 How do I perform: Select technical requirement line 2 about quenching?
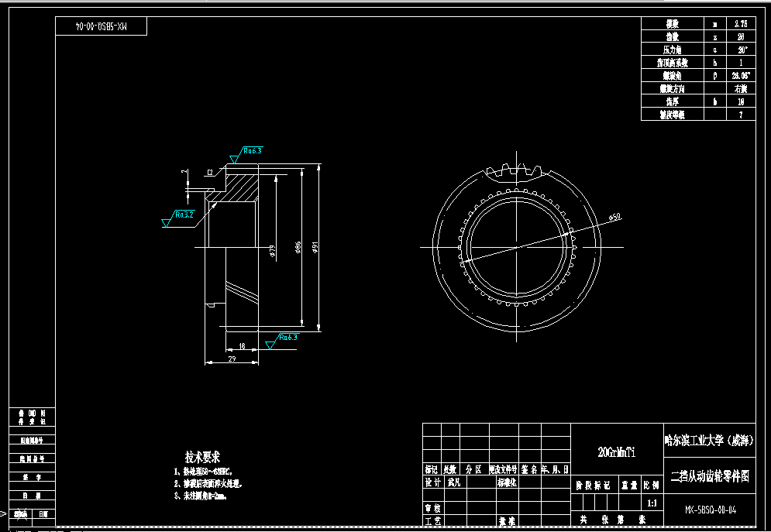coord(208,484)
